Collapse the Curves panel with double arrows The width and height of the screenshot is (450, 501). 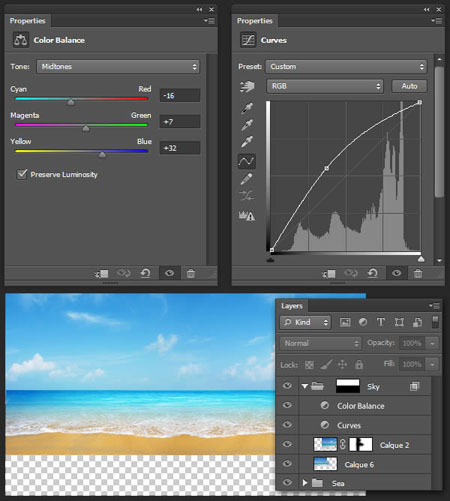426,9
